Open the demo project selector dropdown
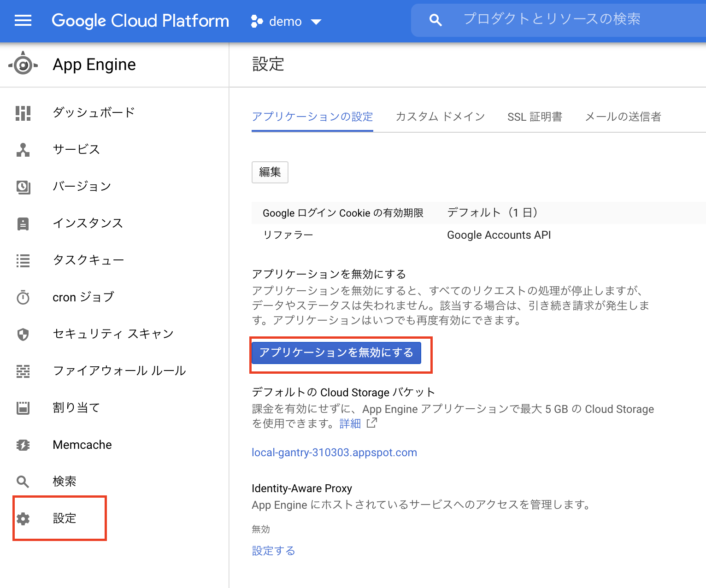Image resolution: width=706 pixels, height=588 pixels. pyautogui.click(x=286, y=21)
